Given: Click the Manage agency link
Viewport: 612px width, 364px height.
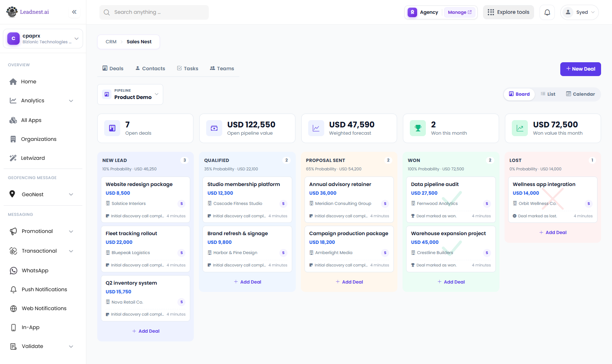Looking at the screenshot, I should pyautogui.click(x=460, y=12).
